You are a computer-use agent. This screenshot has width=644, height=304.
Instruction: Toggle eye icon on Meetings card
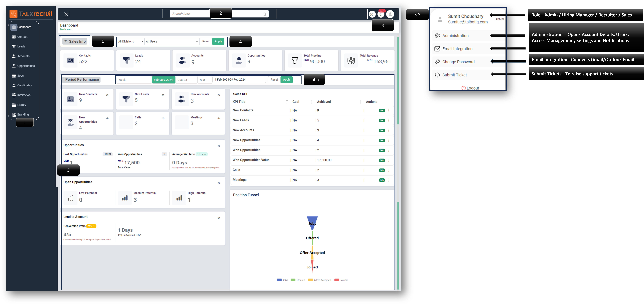[x=219, y=118]
